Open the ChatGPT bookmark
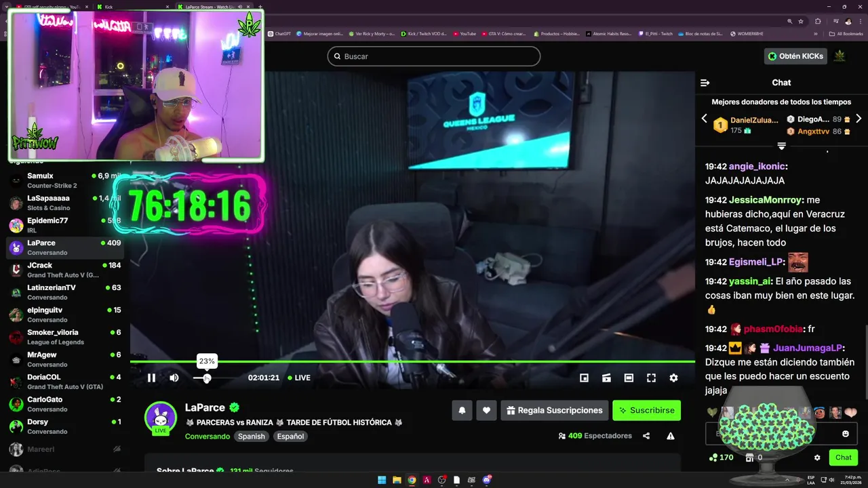The image size is (868, 488). [x=280, y=33]
